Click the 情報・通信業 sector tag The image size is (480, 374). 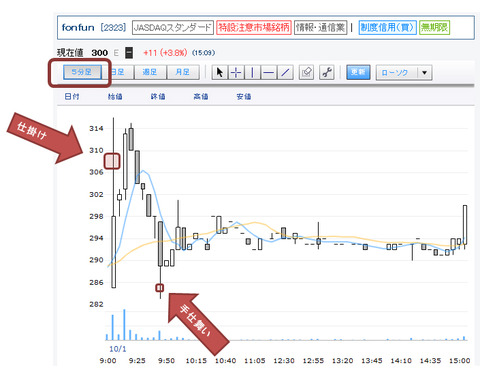click(x=321, y=27)
